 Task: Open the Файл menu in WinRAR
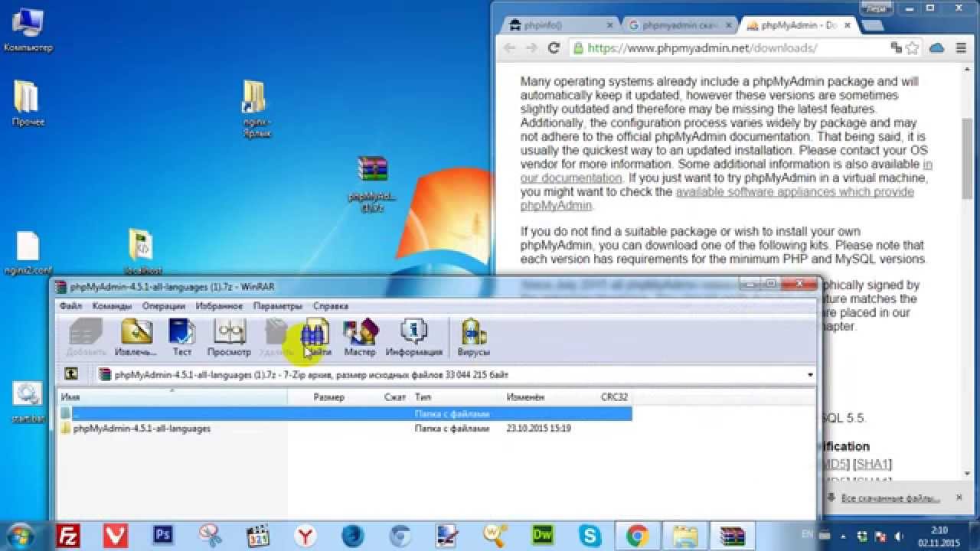[x=70, y=306]
